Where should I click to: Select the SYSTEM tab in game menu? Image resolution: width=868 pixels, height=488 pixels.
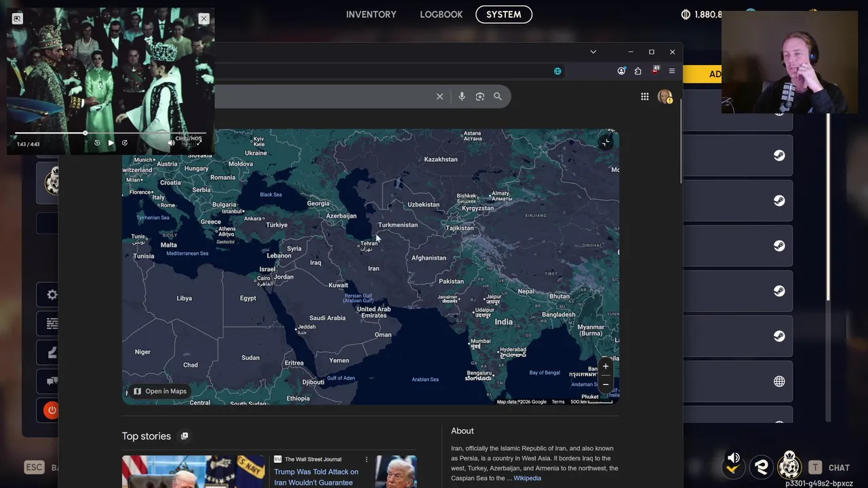coord(504,14)
